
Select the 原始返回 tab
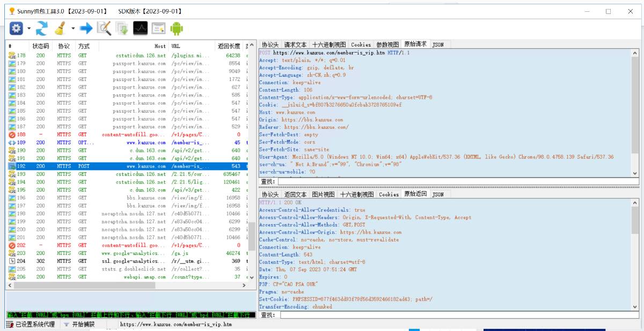coord(416,194)
